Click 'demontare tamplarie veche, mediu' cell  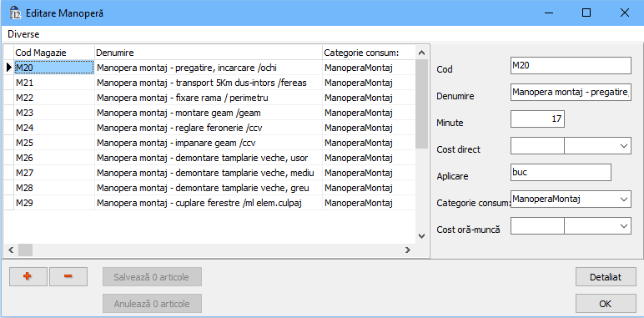pos(209,173)
